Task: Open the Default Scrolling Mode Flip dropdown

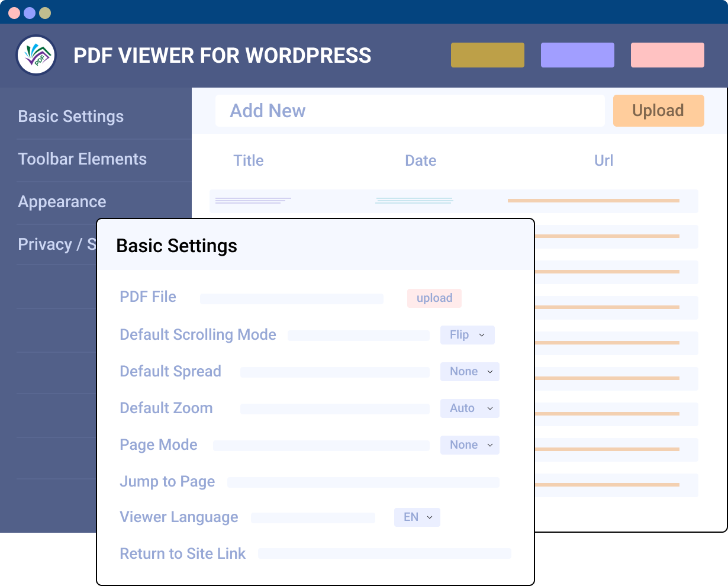Action: 468,335
